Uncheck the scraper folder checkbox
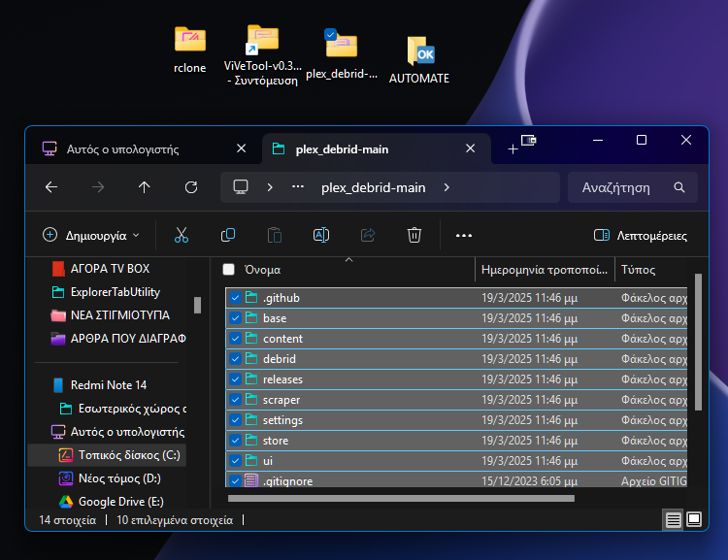 tap(235, 400)
